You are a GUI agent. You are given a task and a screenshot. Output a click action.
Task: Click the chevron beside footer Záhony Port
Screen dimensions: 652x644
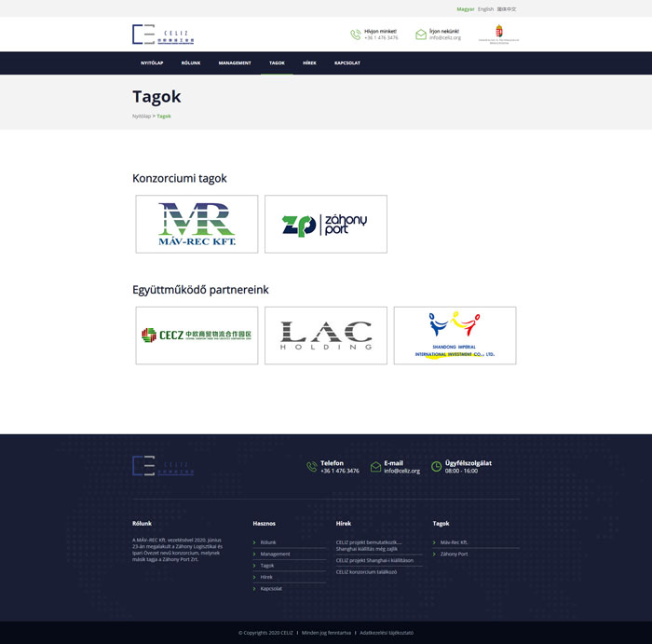[x=434, y=555]
